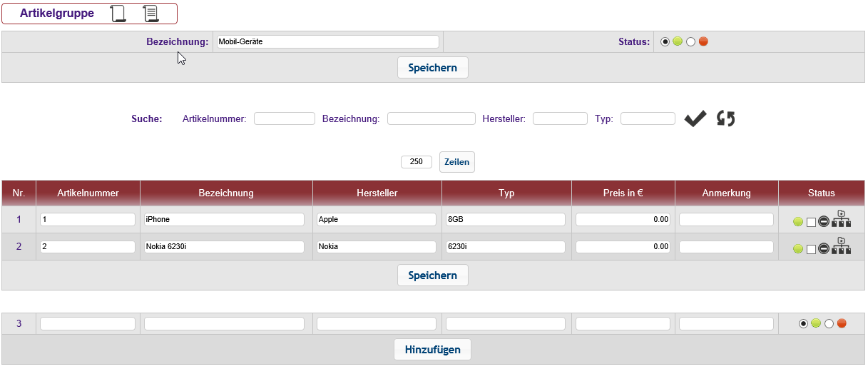Tick the status checkbox in the iPhone row
Image resolution: width=868 pixels, height=369 pixels.
811,222
